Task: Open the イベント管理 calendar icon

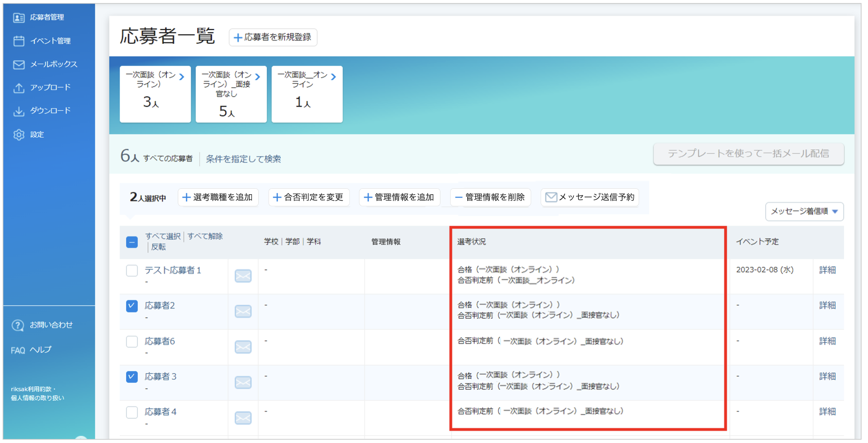Action: [x=18, y=41]
